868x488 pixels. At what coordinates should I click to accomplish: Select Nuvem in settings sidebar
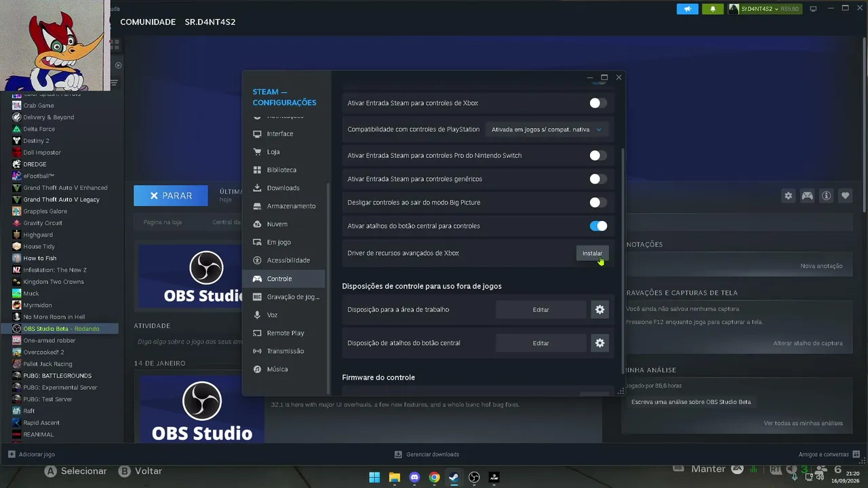coord(285,224)
